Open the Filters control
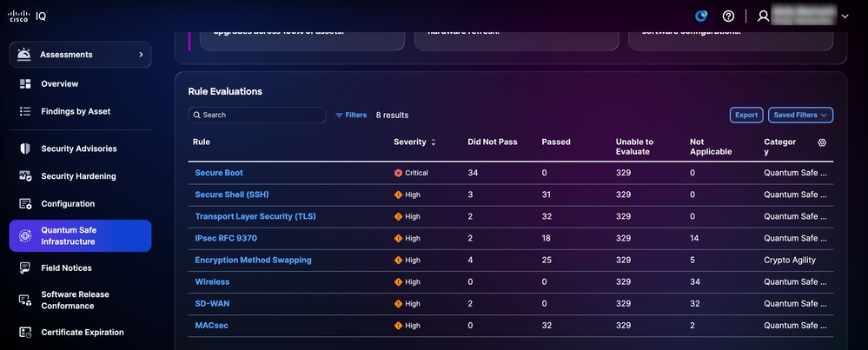Viewport: 868px width, 350px height. pos(351,115)
